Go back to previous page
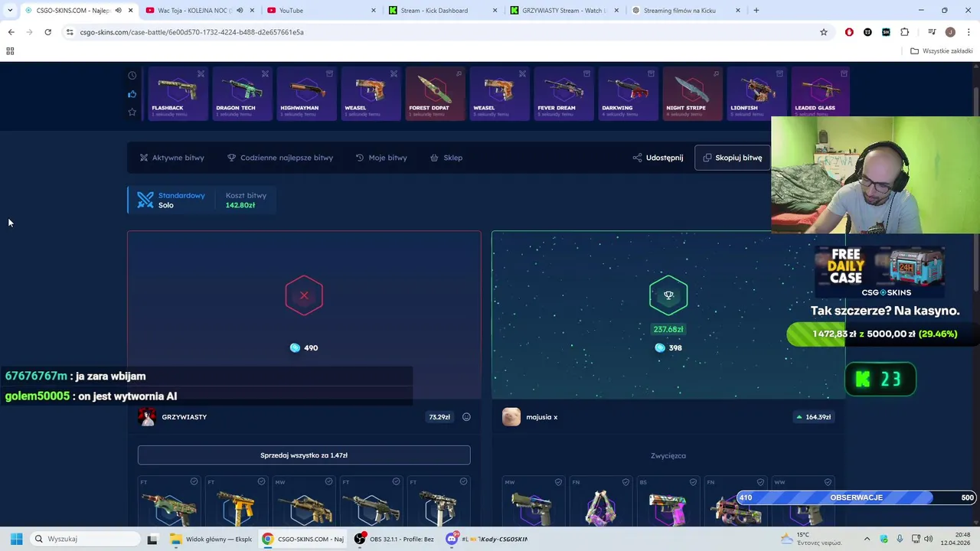This screenshot has height=551, width=980. [11, 32]
